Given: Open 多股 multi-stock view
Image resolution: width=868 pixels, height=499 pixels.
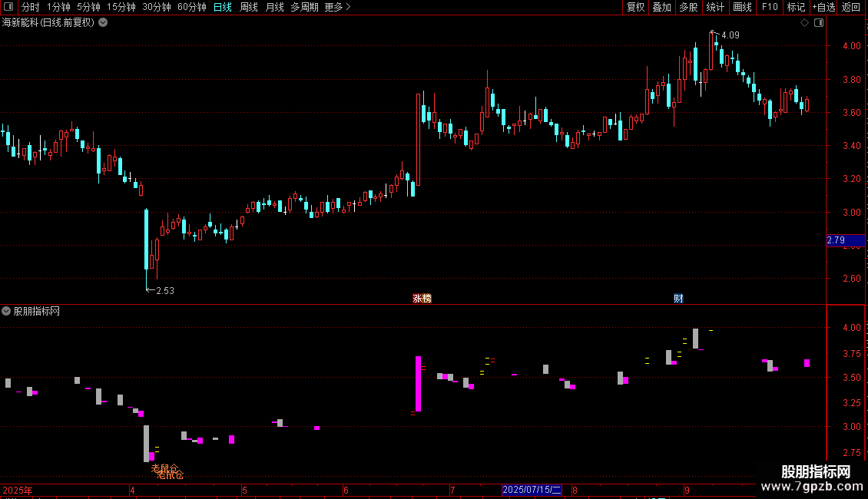Looking at the screenshot, I should click(x=688, y=7).
